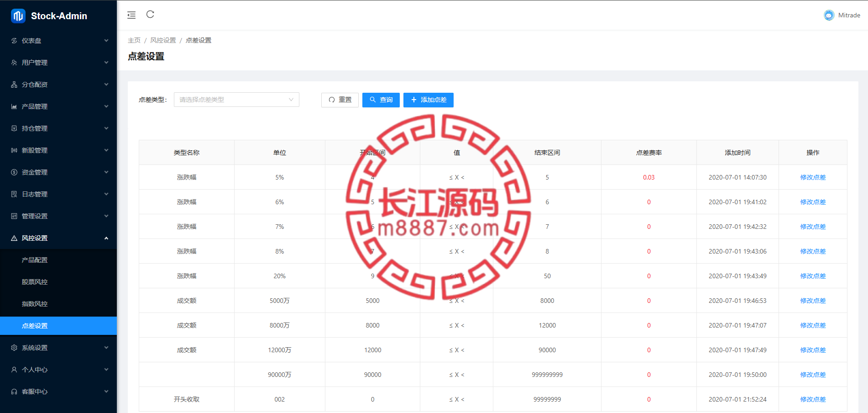Click the 点差设置 page heading

pos(146,56)
